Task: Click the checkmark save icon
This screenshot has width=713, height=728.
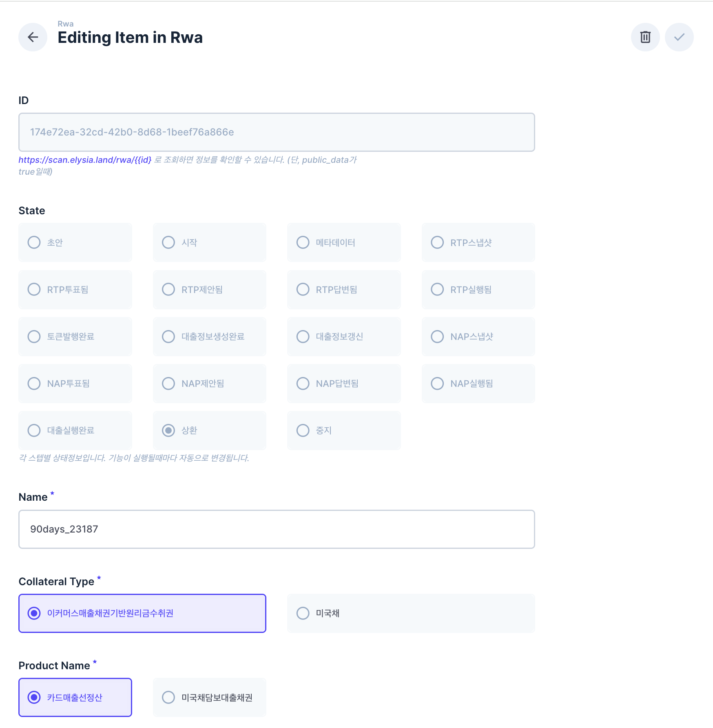Action: [679, 37]
